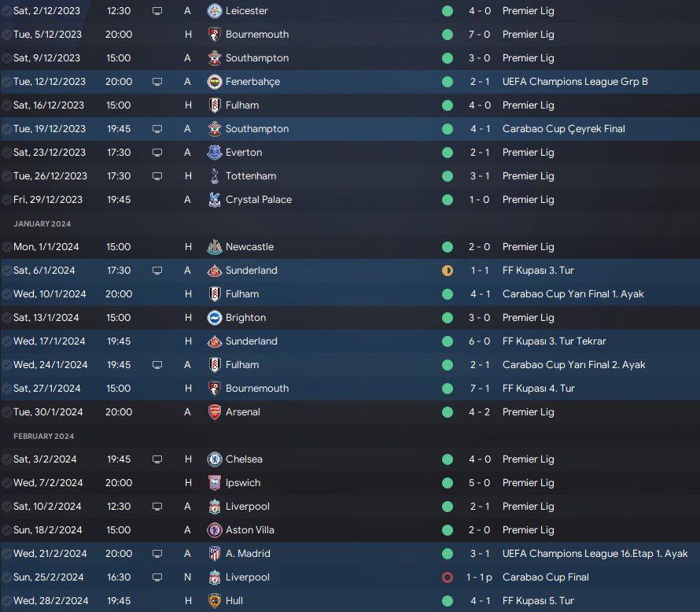Click the green win indicator for Ipswich match
The height and width of the screenshot is (612, 700).
(448, 483)
